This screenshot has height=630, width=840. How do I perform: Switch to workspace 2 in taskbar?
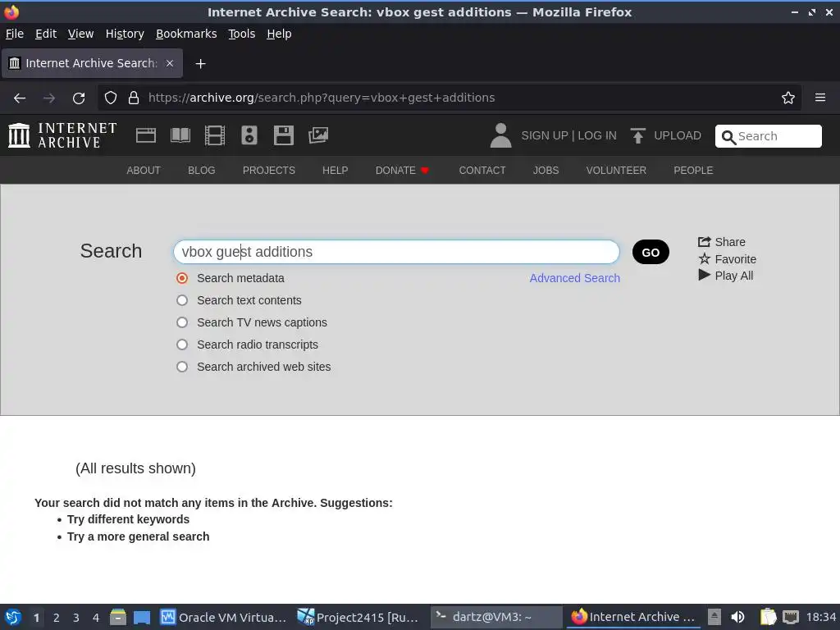(57, 618)
